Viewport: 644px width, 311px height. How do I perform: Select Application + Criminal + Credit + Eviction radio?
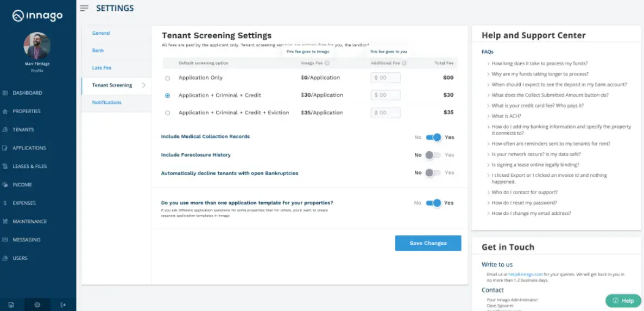click(x=168, y=113)
